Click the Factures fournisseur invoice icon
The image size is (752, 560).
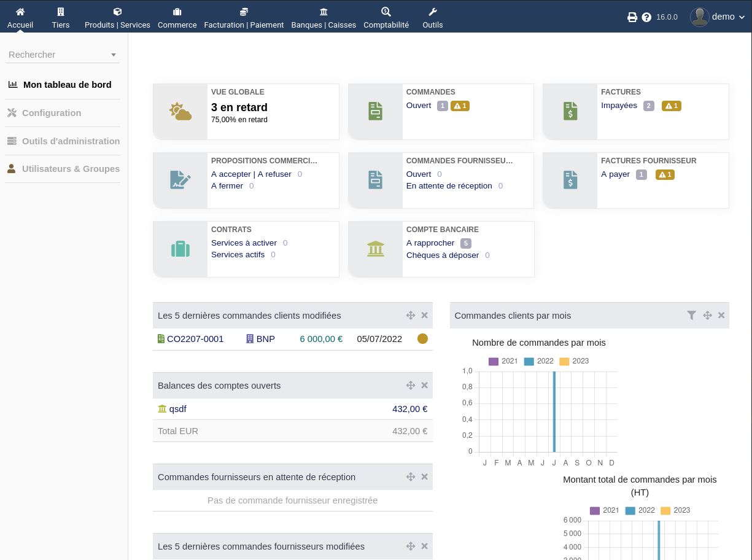coord(570,180)
